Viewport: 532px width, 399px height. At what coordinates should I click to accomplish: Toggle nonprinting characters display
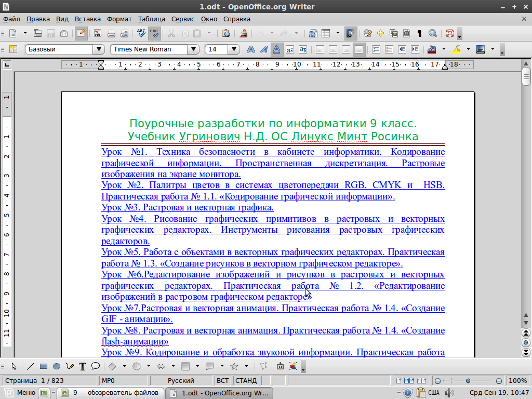419,33
